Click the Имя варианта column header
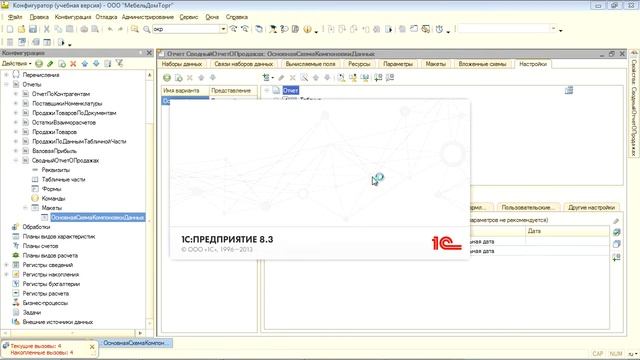 tap(185, 91)
